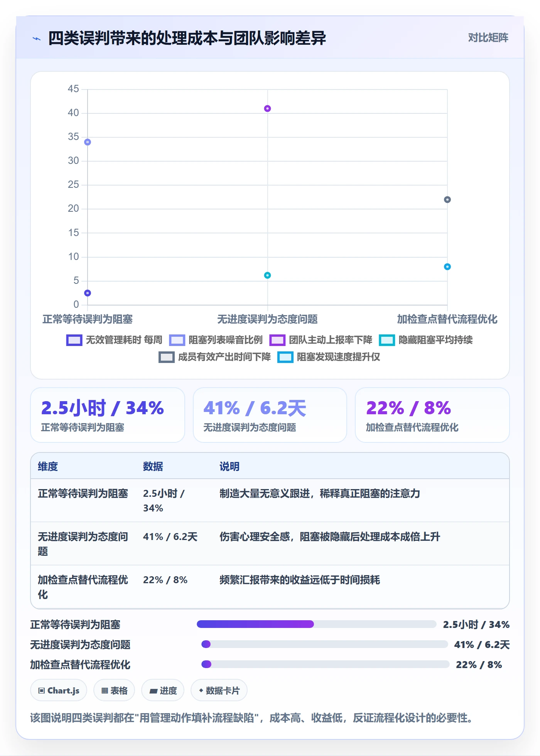
Task: Select the 22% / 8% data card
Action: [x=432, y=415]
